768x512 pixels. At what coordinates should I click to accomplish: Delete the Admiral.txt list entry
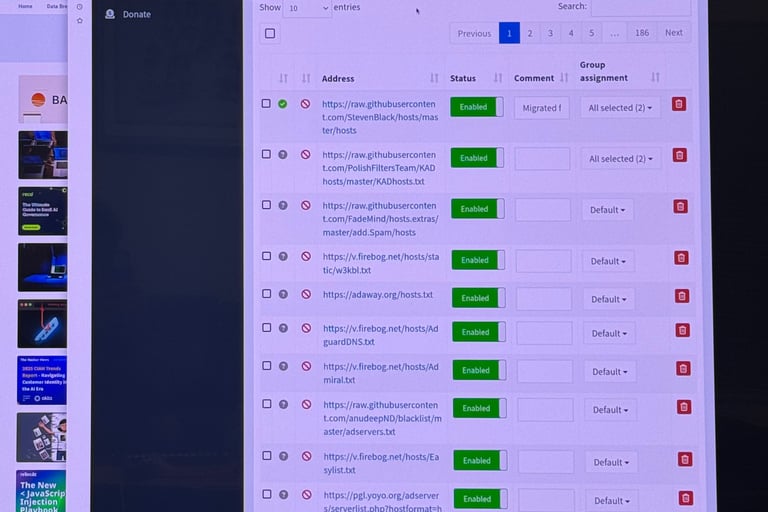coord(683,368)
